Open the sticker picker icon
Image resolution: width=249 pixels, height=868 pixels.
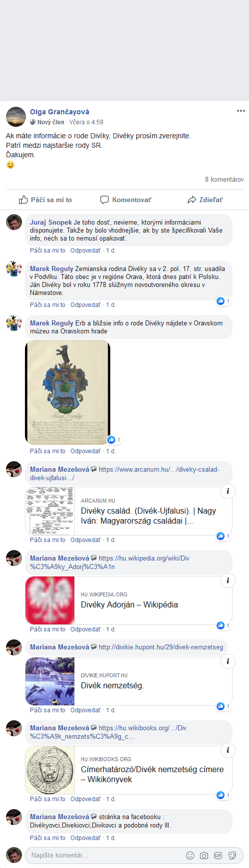tap(232, 856)
